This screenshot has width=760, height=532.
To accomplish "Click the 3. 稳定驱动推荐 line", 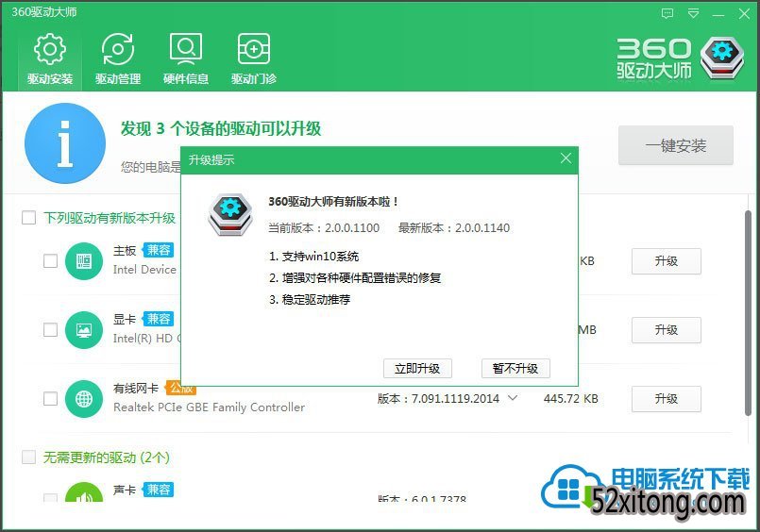I will [x=310, y=299].
